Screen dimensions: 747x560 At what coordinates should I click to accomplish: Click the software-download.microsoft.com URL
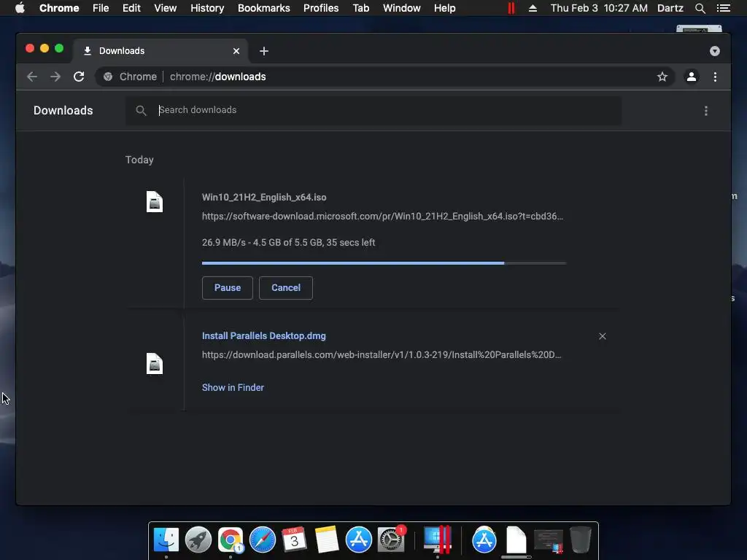pos(382,216)
